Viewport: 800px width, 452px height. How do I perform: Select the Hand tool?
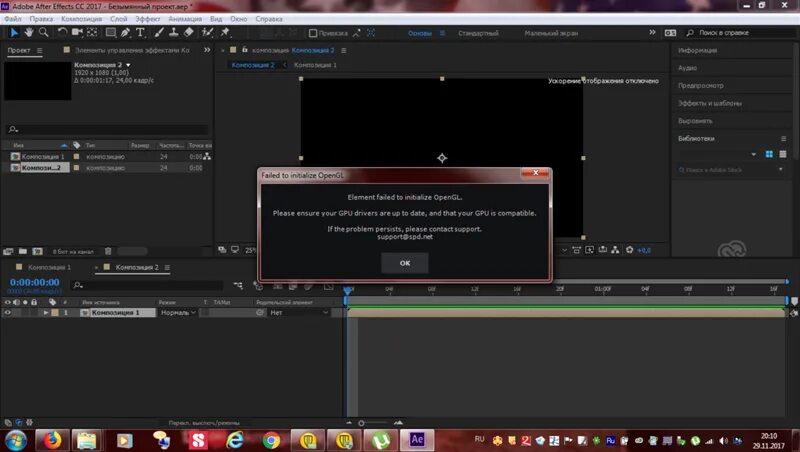point(29,33)
